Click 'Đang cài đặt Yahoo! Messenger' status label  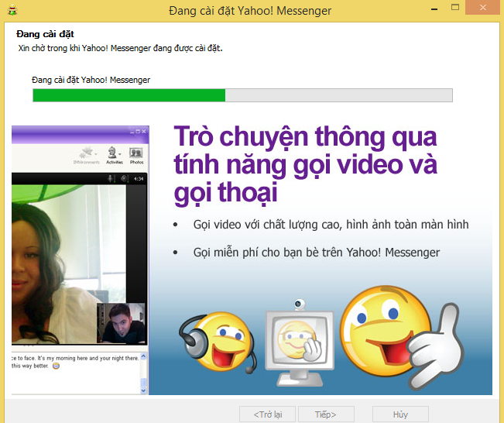[91, 80]
